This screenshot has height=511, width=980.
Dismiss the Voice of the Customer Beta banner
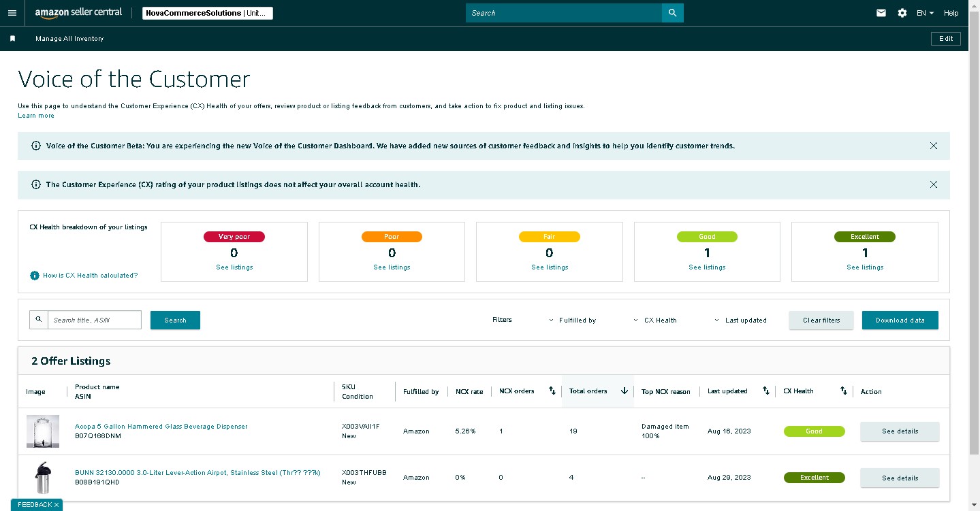(934, 146)
